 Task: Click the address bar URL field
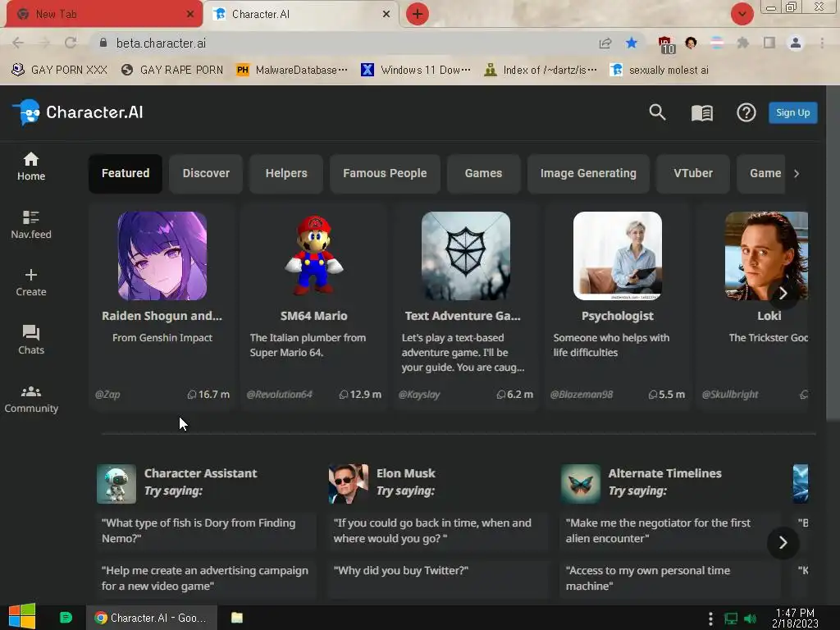point(343,43)
